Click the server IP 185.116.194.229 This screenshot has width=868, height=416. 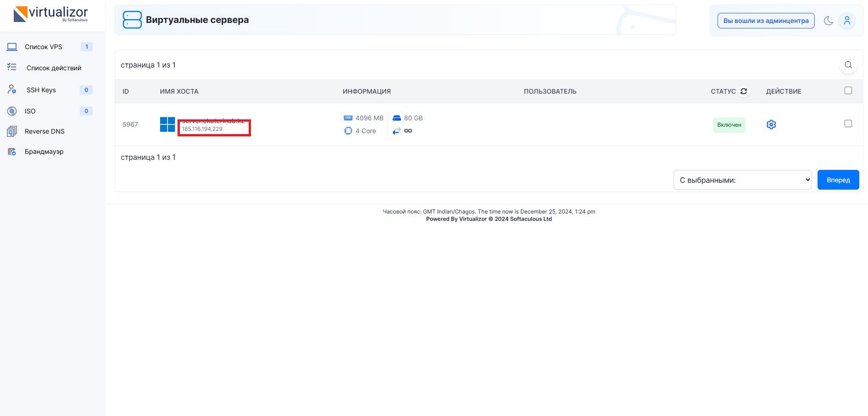point(202,129)
